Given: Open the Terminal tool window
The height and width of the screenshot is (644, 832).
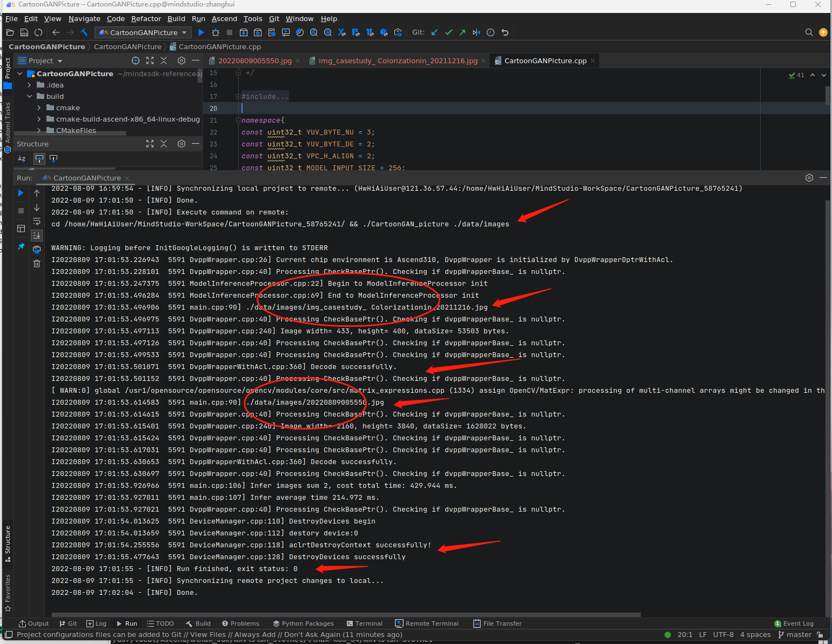Looking at the screenshot, I should click(365, 623).
